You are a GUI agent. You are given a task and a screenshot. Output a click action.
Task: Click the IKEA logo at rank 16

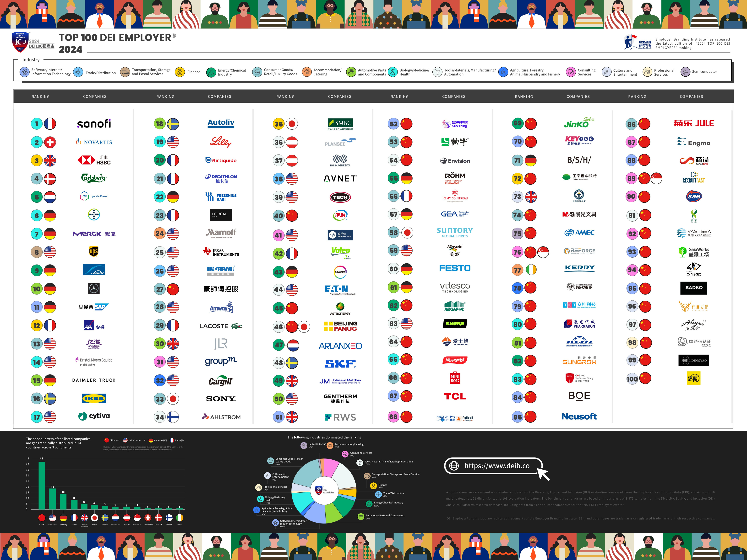pos(94,399)
